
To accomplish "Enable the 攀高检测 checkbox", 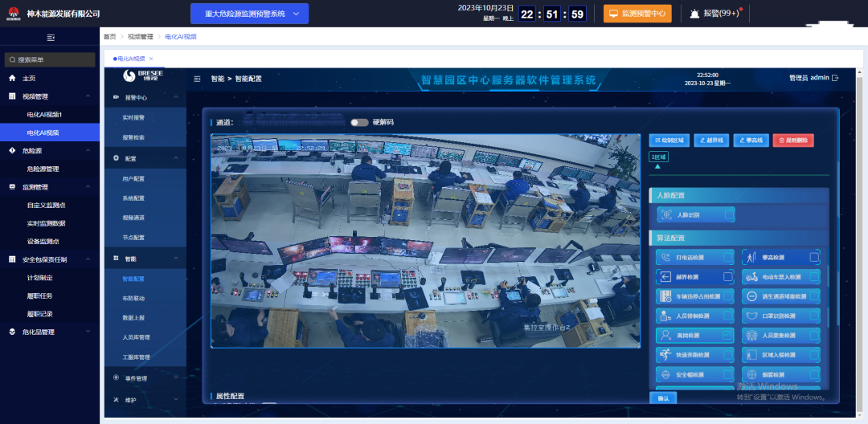I will [x=814, y=257].
